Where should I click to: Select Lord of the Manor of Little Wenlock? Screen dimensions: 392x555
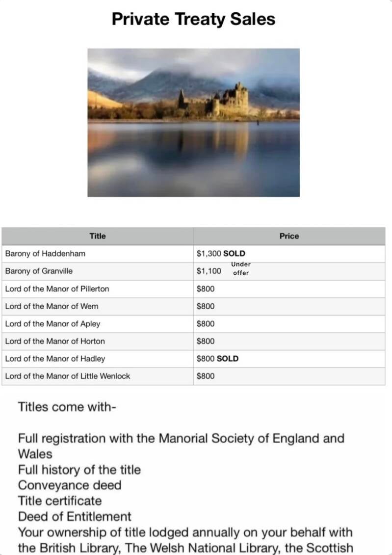[68, 376]
